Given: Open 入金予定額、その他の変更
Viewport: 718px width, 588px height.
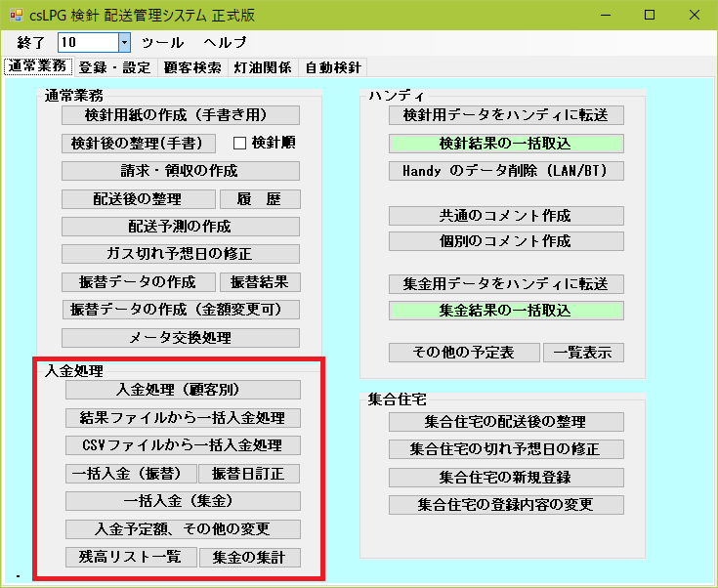Looking at the screenshot, I should (183, 529).
